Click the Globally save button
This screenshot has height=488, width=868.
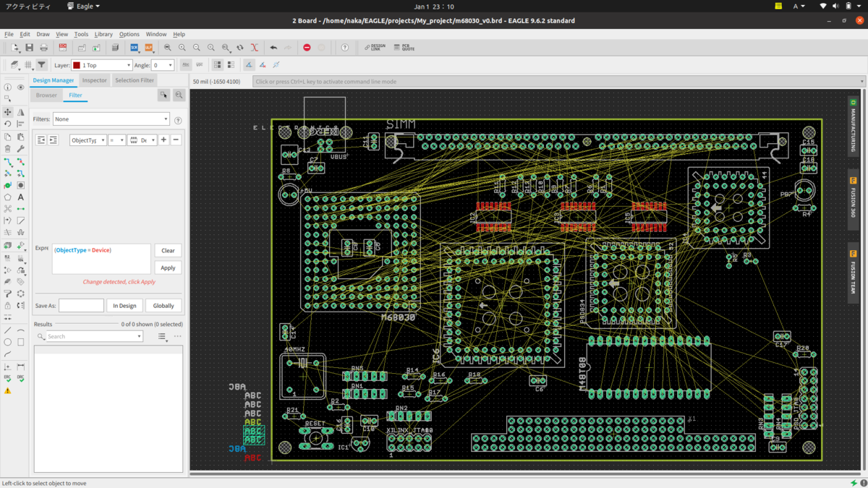pos(163,306)
